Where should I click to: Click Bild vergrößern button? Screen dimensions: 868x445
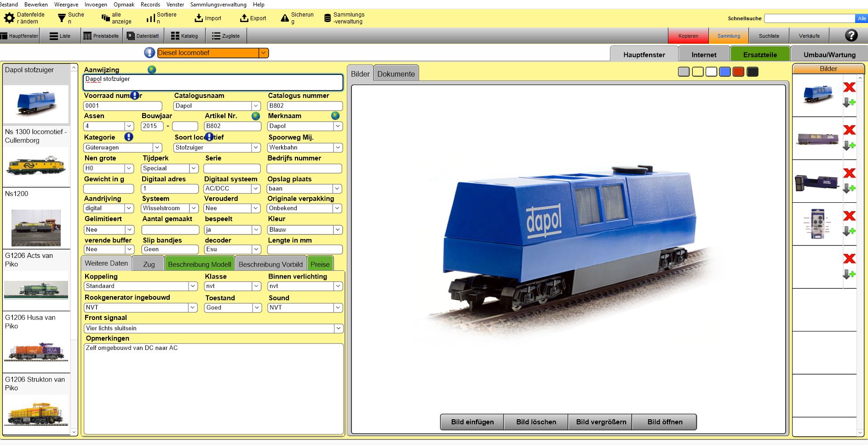[x=601, y=422]
